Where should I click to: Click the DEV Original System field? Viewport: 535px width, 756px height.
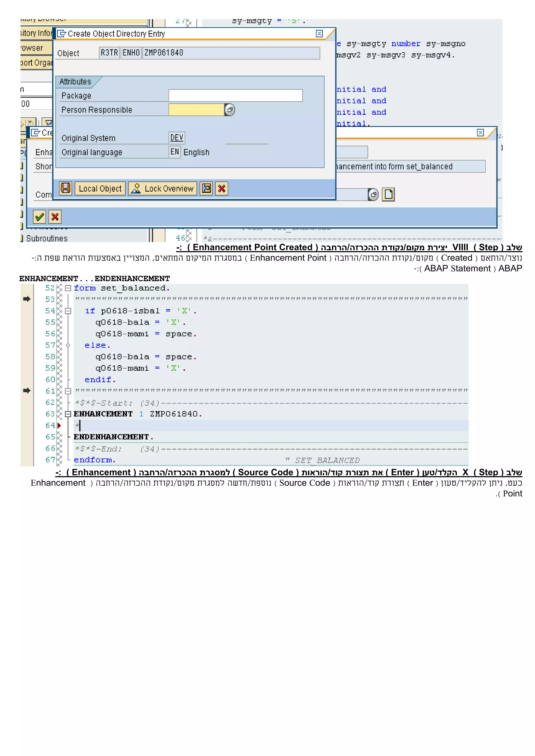(177, 138)
